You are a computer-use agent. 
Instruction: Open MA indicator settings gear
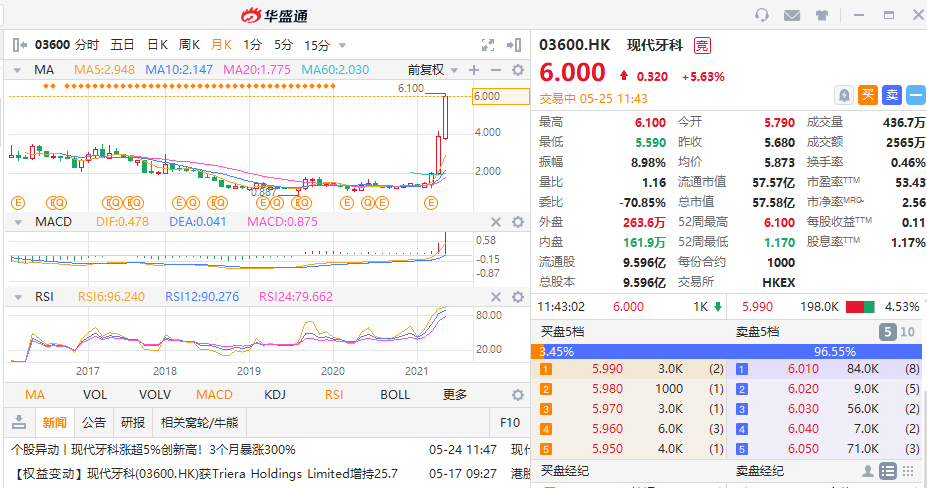coord(518,70)
